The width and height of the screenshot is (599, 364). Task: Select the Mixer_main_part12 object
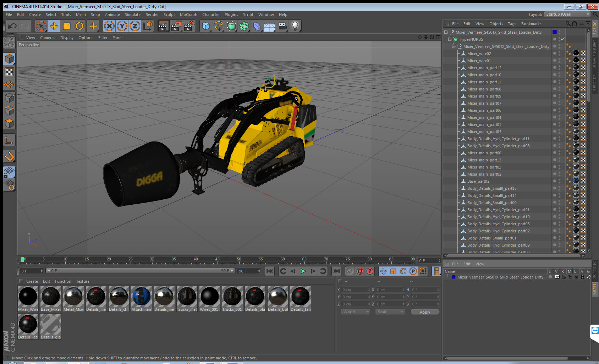484,68
